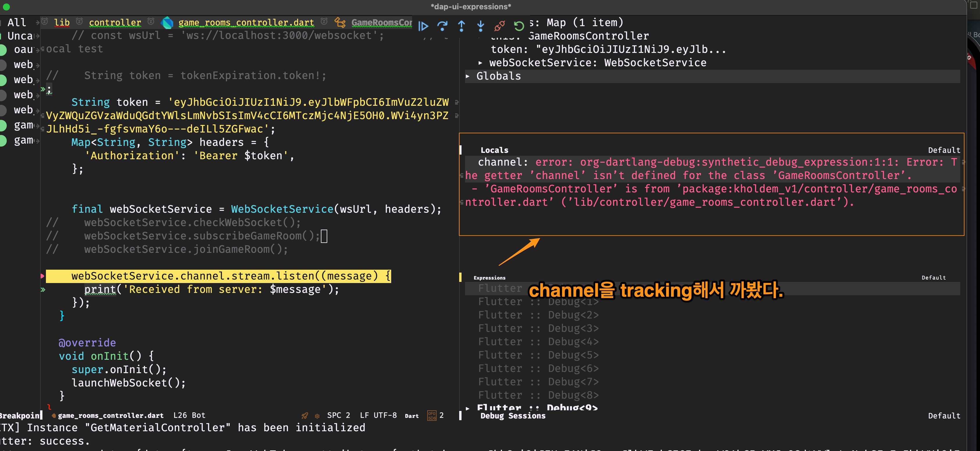Toggle the oauth breakpoint circle

tap(3, 50)
